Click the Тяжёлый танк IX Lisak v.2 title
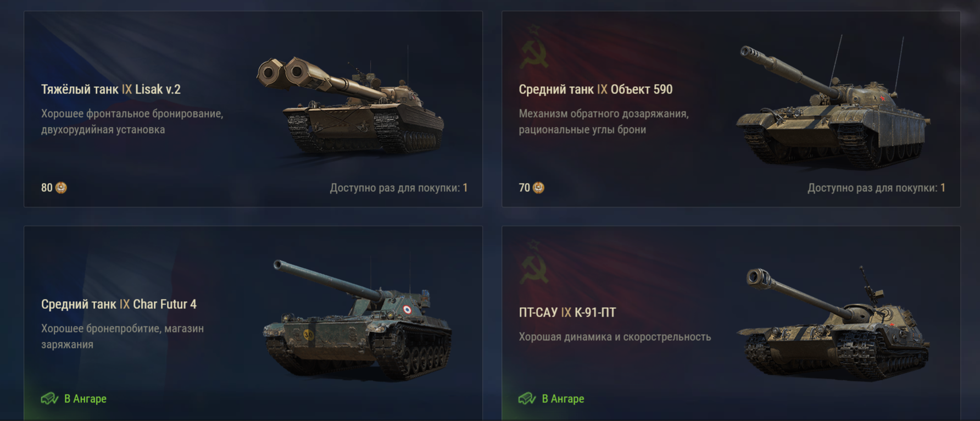Viewport: 980px width, 421px height. pos(111,89)
